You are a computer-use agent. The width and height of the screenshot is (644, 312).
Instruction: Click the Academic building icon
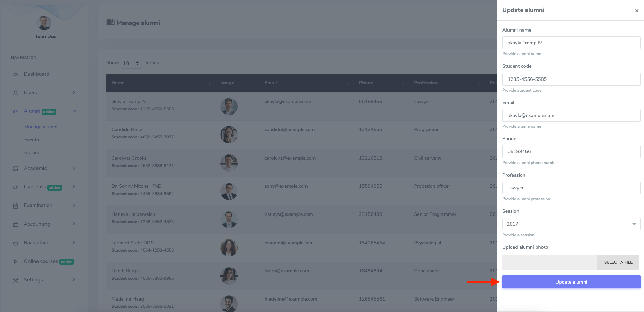point(15,169)
